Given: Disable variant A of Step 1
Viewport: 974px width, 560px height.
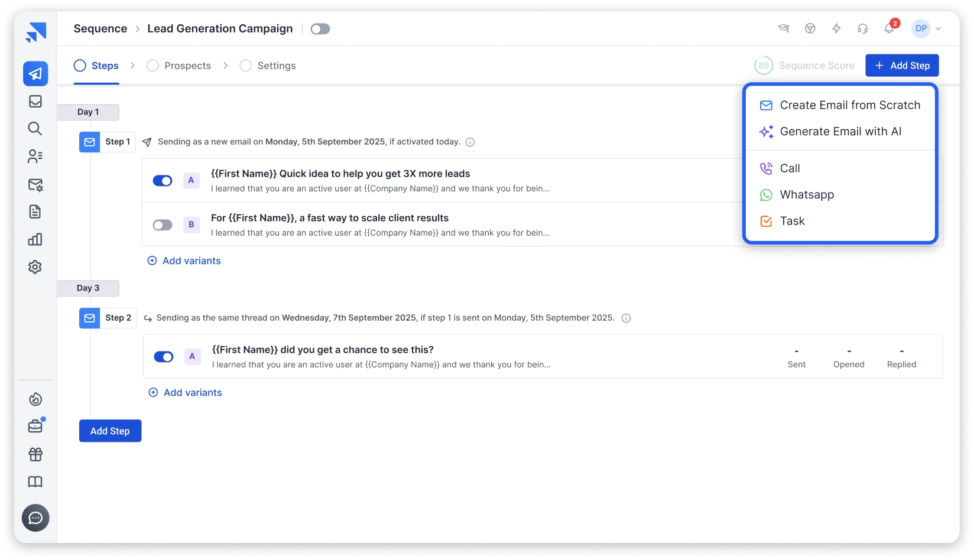Looking at the screenshot, I should [x=163, y=181].
